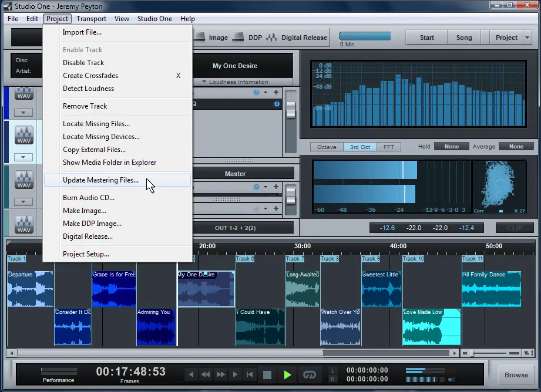The image size is (541, 392).
Task: Choose Make DDP Image menu entry
Action: tap(117, 224)
